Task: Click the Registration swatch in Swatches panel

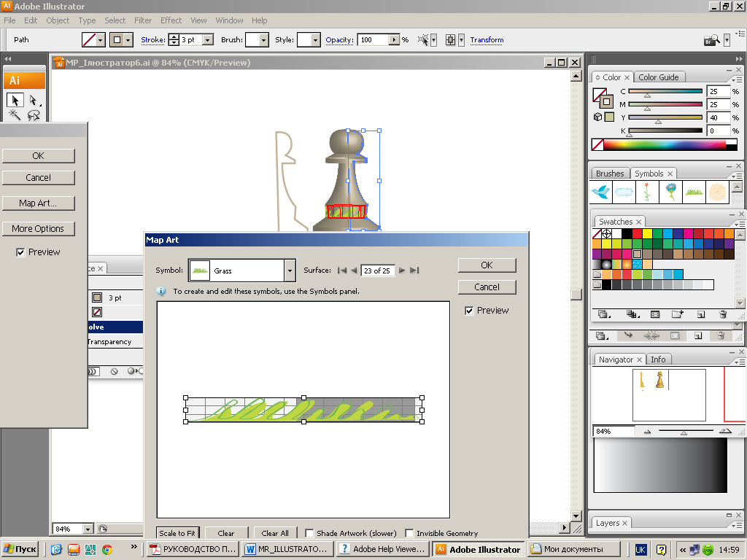Action: (x=606, y=233)
